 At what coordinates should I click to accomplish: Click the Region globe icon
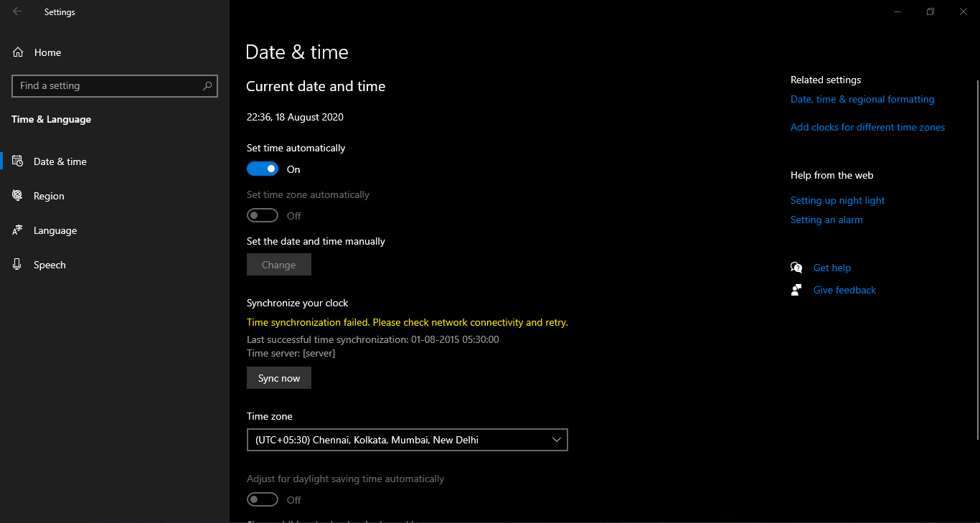18,196
